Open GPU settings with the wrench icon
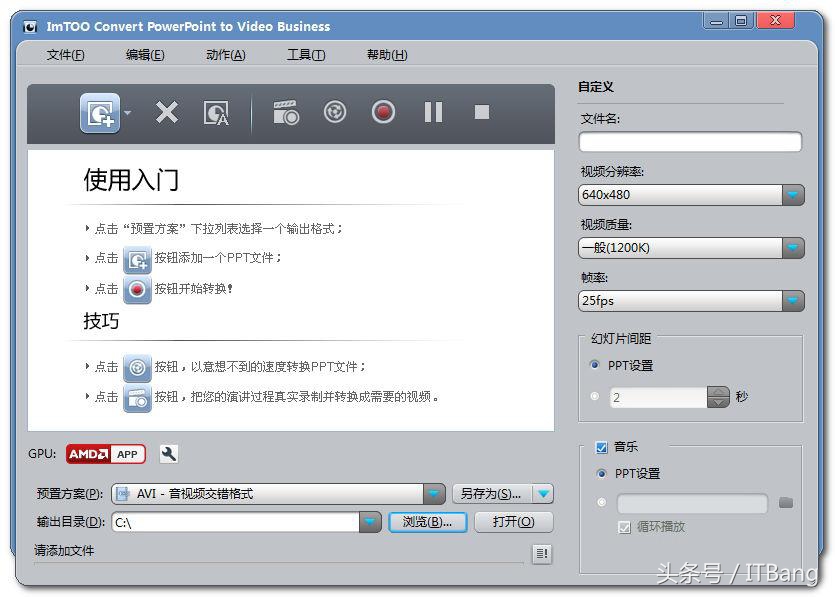Screen dimensions: 835x597 point(168,454)
